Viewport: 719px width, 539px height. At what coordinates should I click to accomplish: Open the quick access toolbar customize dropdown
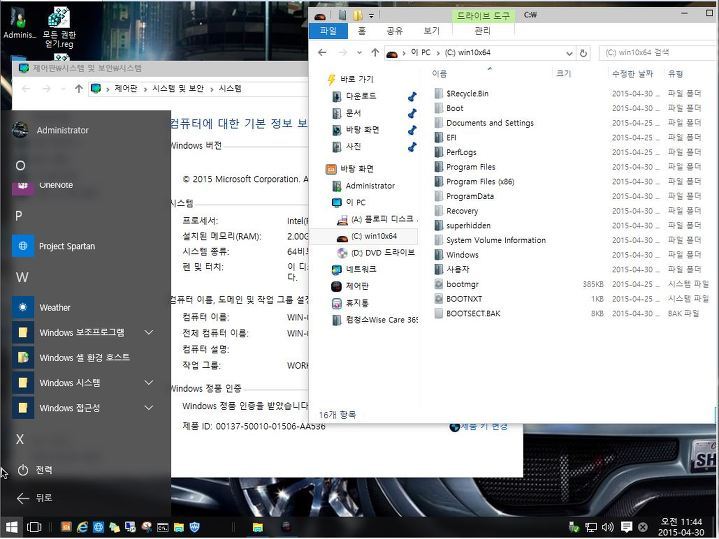pos(371,16)
